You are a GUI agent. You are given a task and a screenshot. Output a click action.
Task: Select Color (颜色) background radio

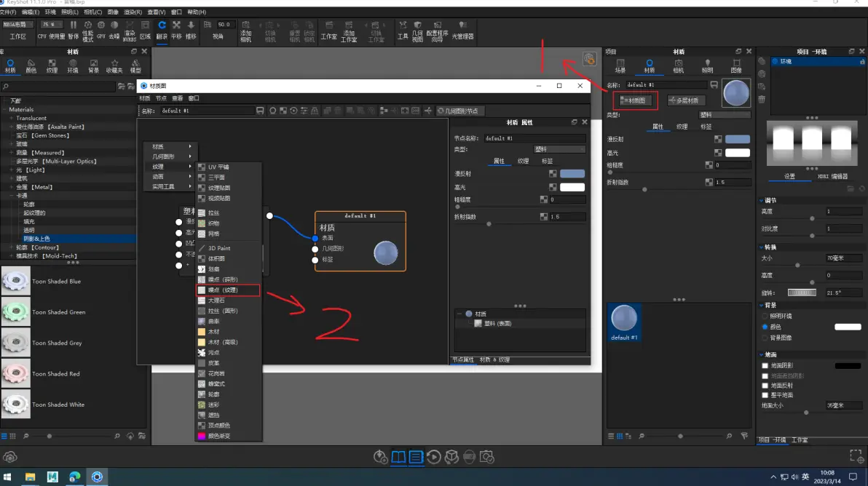tap(765, 327)
